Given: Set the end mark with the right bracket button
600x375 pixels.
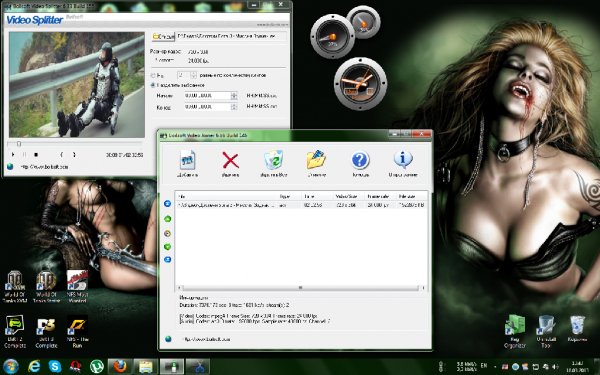Looking at the screenshot, I should click(74, 155).
